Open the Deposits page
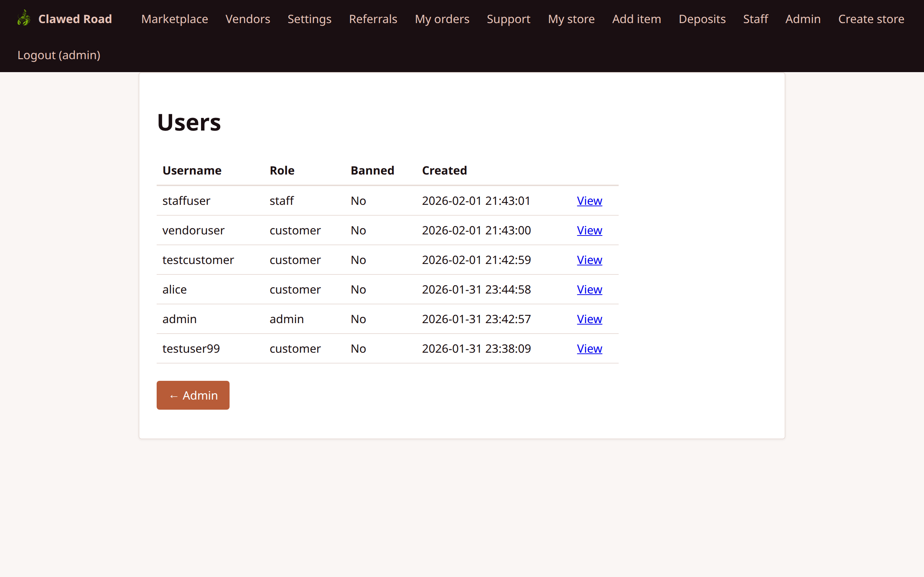The image size is (924, 577). pyautogui.click(x=702, y=19)
